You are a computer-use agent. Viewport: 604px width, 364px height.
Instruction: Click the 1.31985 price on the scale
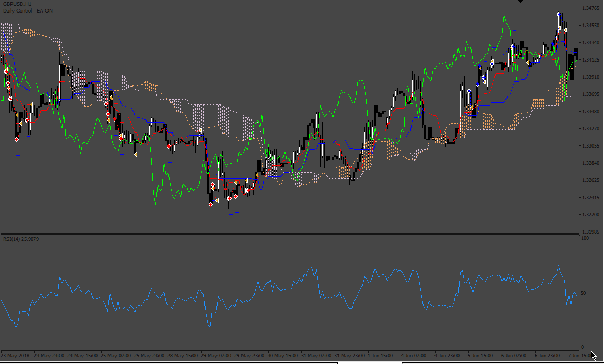[591, 232]
